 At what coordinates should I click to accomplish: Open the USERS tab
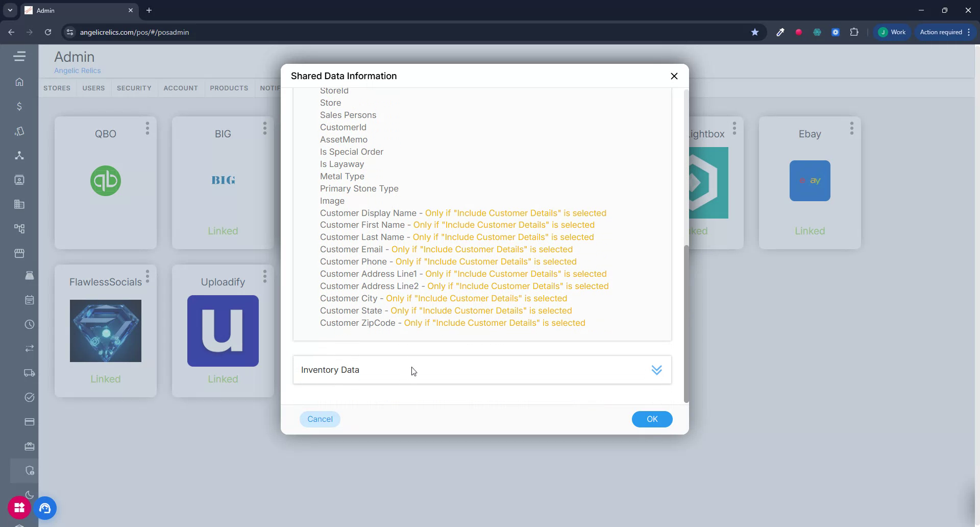coord(93,88)
